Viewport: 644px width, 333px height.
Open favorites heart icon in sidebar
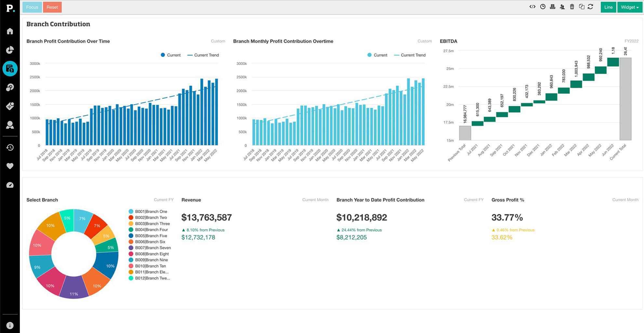click(x=10, y=166)
